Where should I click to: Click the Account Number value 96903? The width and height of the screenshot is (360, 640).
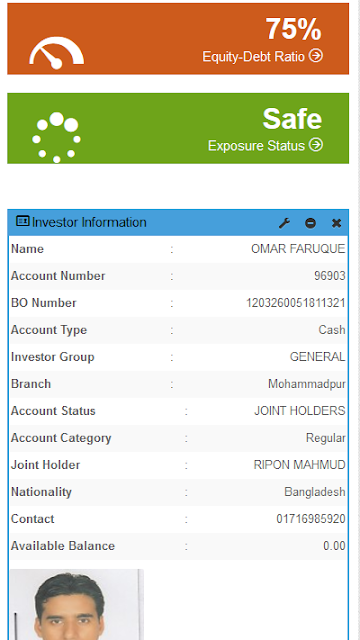click(x=330, y=276)
